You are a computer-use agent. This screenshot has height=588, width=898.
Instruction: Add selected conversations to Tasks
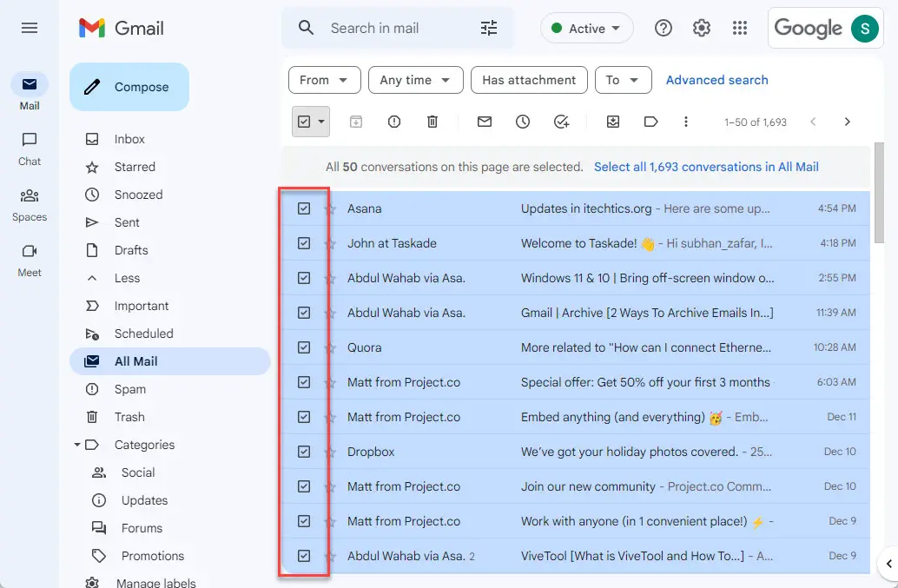pos(561,122)
